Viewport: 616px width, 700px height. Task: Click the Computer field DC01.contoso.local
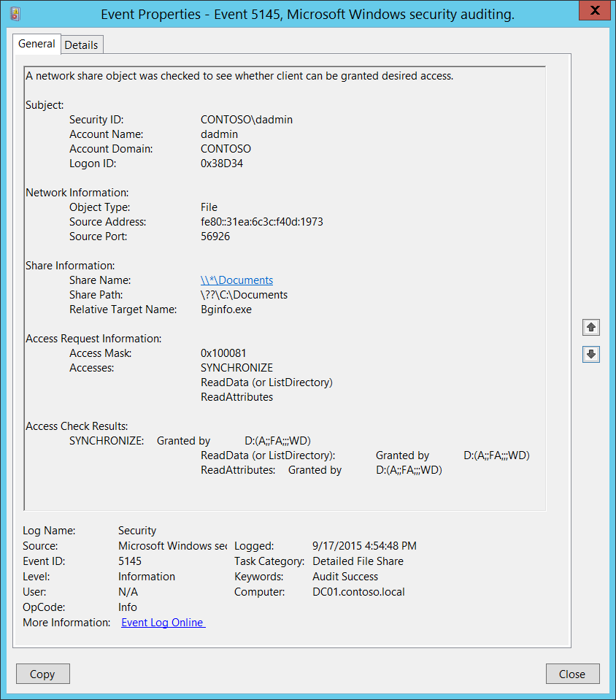358,592
